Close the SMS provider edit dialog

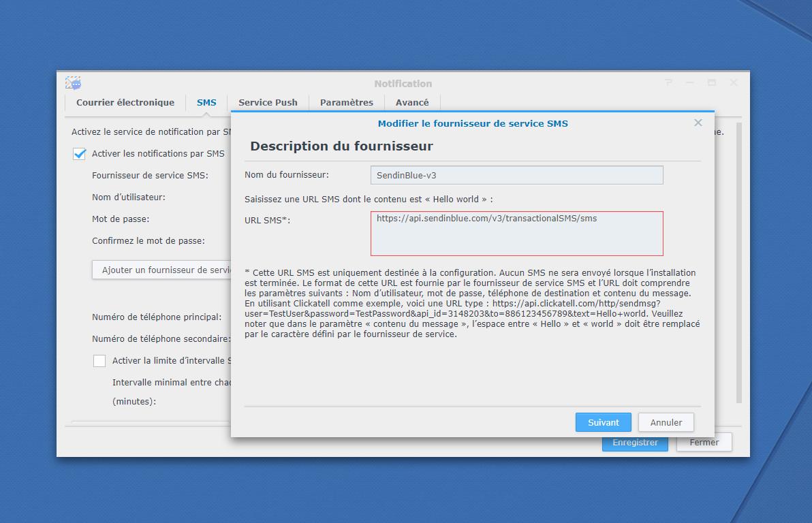point(698,123)
